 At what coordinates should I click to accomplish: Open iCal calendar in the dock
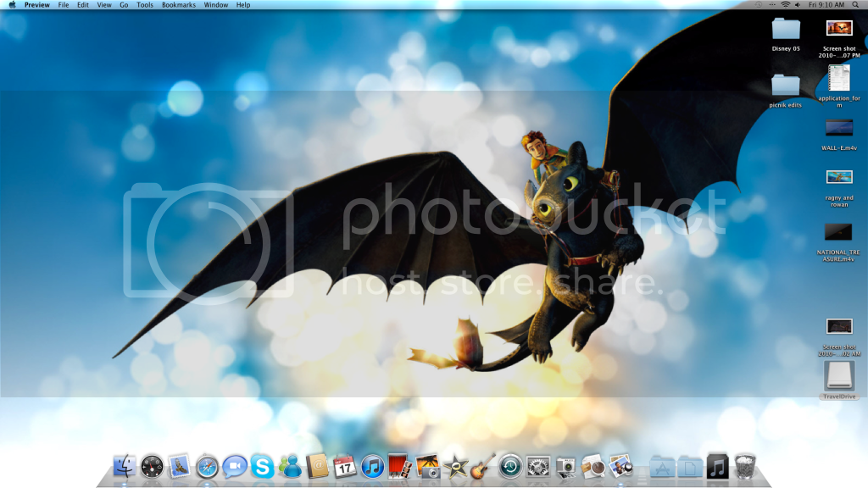345,466
